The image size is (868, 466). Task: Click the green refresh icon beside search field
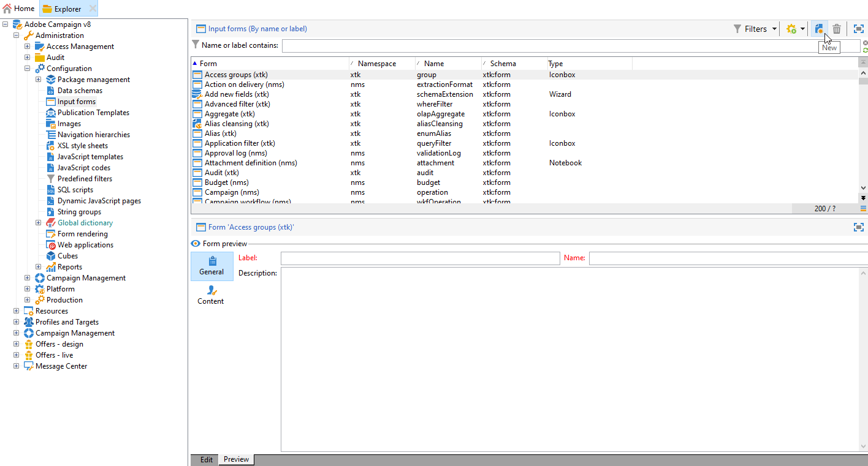[865, 50]
